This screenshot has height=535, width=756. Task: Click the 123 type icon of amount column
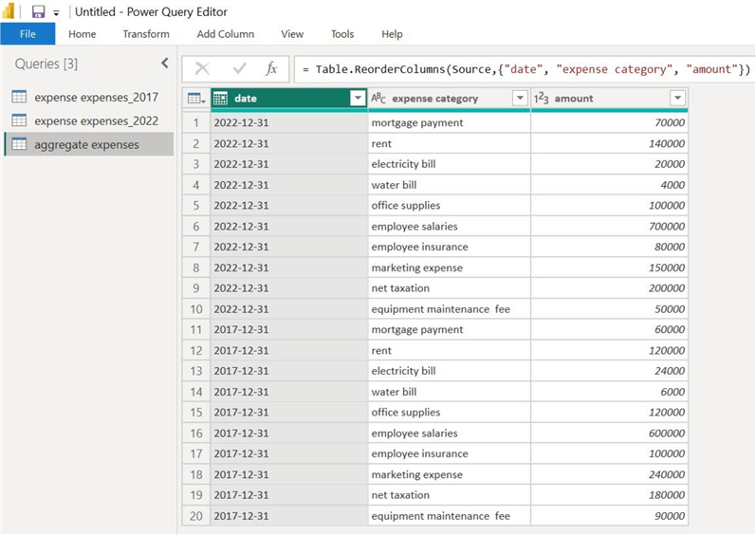541,99
